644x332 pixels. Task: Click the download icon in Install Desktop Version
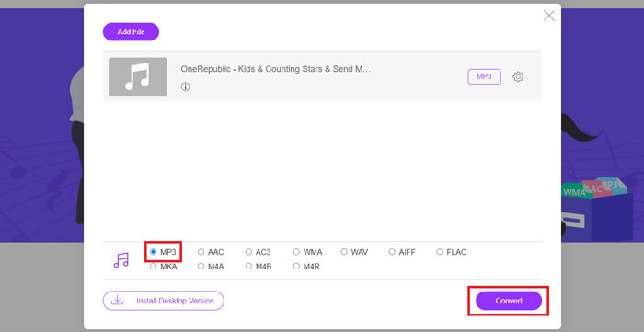point(118,301)
